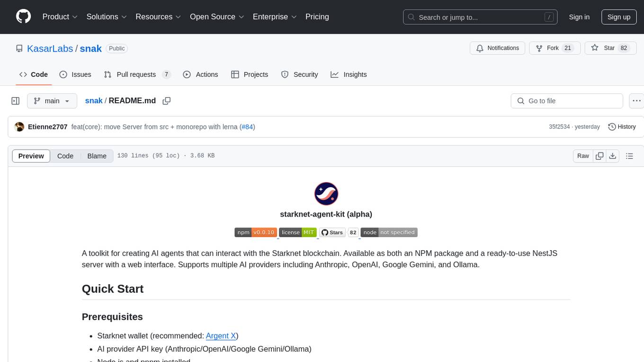Switch to the Insights tab

tap(349, 74)
